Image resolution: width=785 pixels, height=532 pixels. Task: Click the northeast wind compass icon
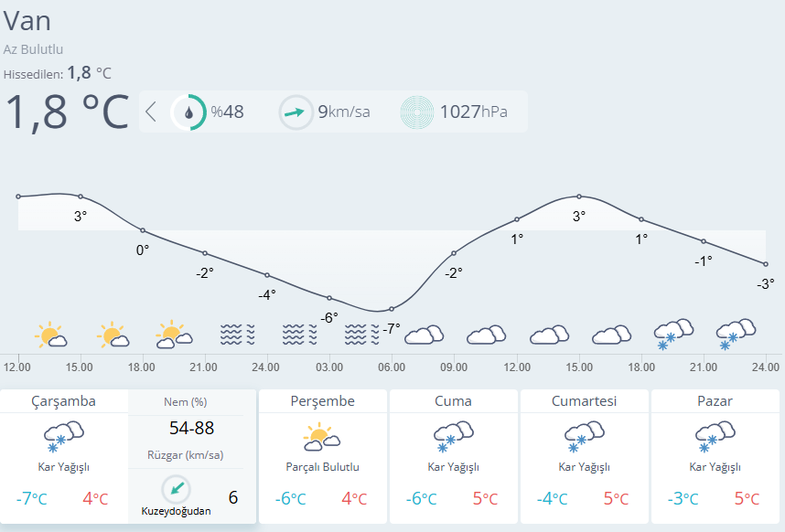(x=177, y=489)
